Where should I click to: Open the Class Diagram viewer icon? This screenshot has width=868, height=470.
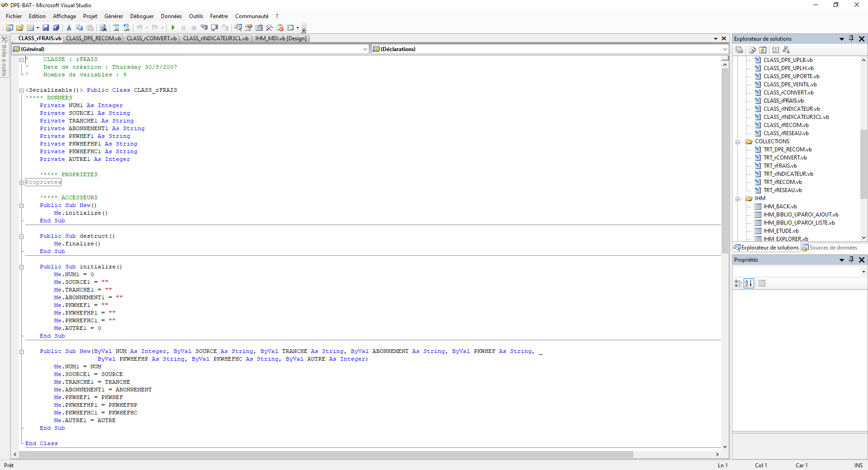point(786,50)
